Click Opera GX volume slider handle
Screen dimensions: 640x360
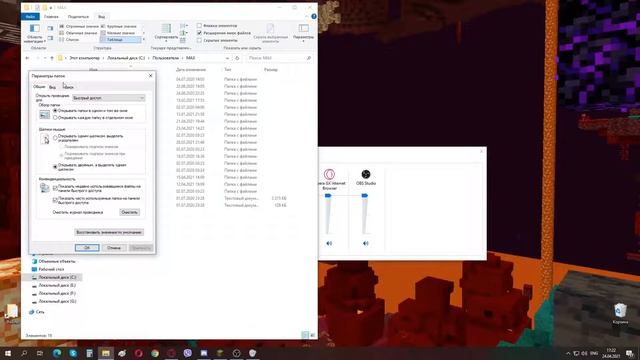[328, 196]
